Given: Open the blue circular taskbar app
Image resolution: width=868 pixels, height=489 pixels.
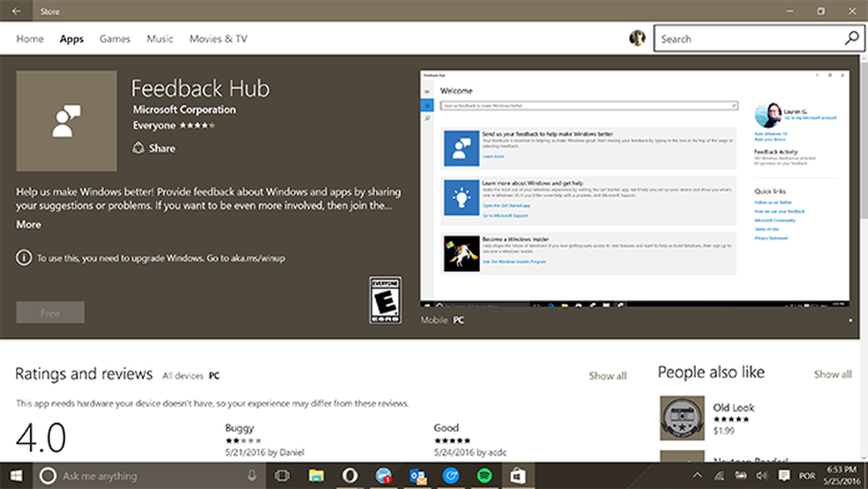Looking at the screenshot, I should coord(451,476).
